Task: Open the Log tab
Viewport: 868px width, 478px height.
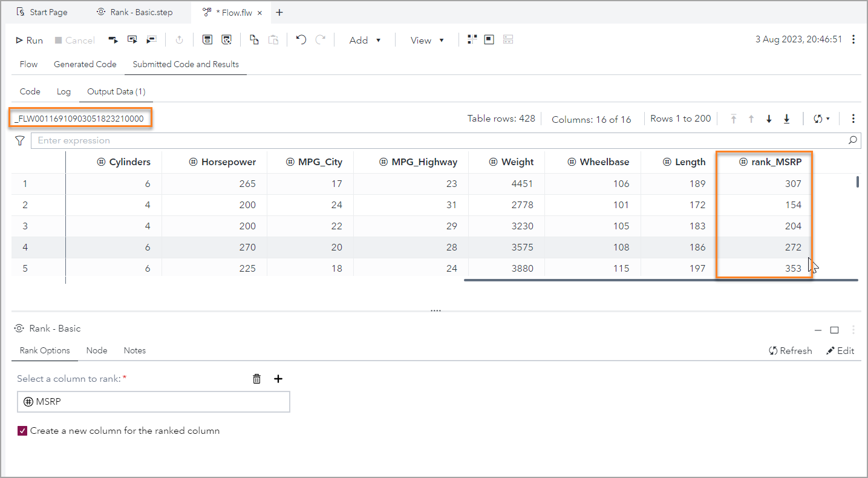Action: click(x=64, y=91)
